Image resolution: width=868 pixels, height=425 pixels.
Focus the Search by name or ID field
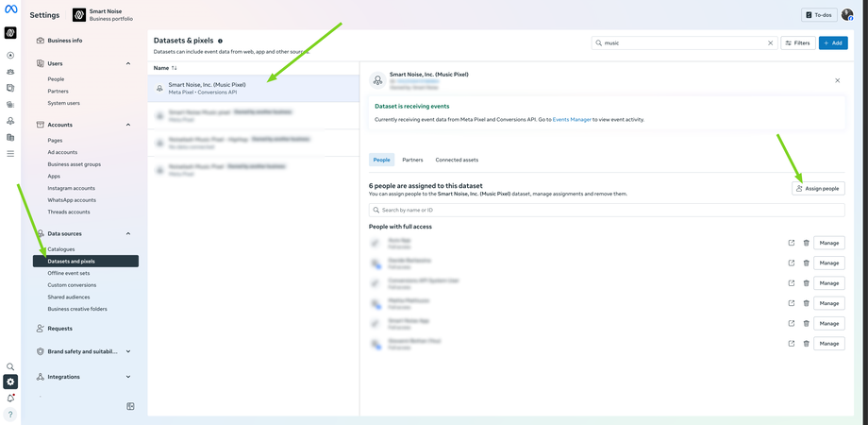(607, 210)
